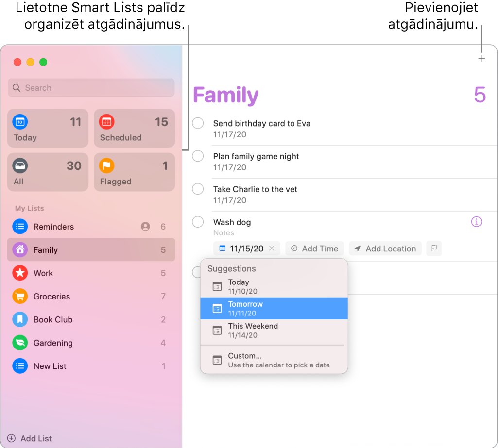Screen dimensions: 499x448
Task: Click the Notes field under Wash dog
Action: click(224, 233)
